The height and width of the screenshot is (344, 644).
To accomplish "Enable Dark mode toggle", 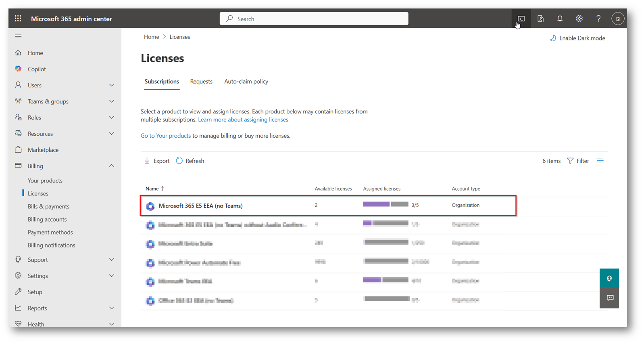I will [x=577, y=38].
